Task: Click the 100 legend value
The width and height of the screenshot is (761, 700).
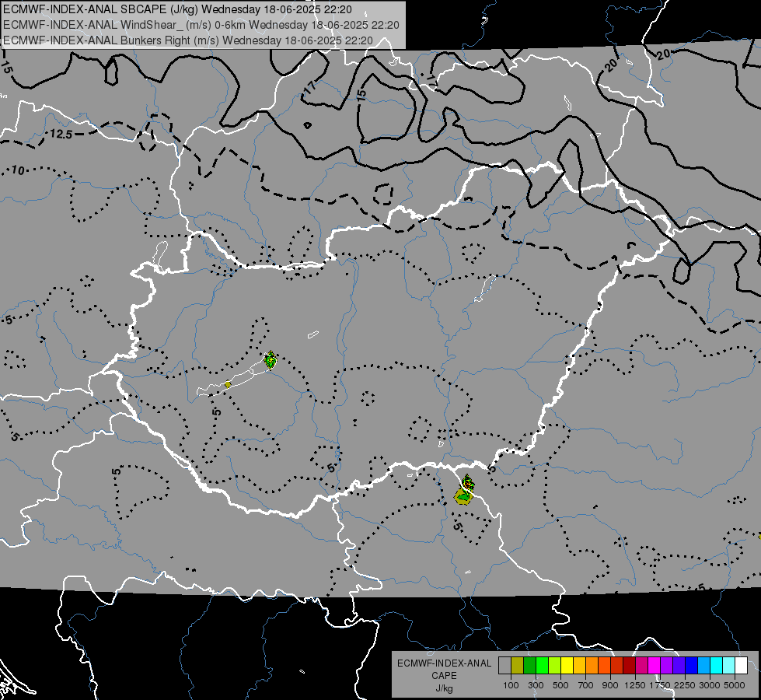Action: [x=511, y=685]
